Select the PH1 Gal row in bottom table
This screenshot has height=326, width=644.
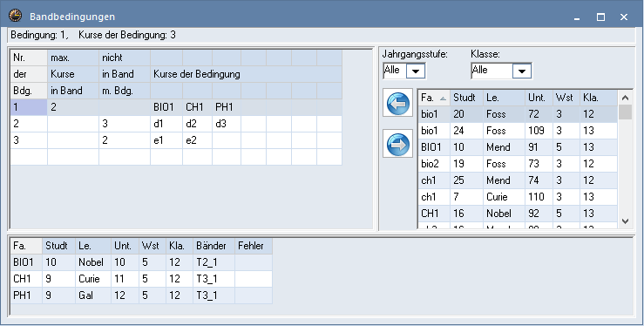pyautogui.click(x=141, y=295)
